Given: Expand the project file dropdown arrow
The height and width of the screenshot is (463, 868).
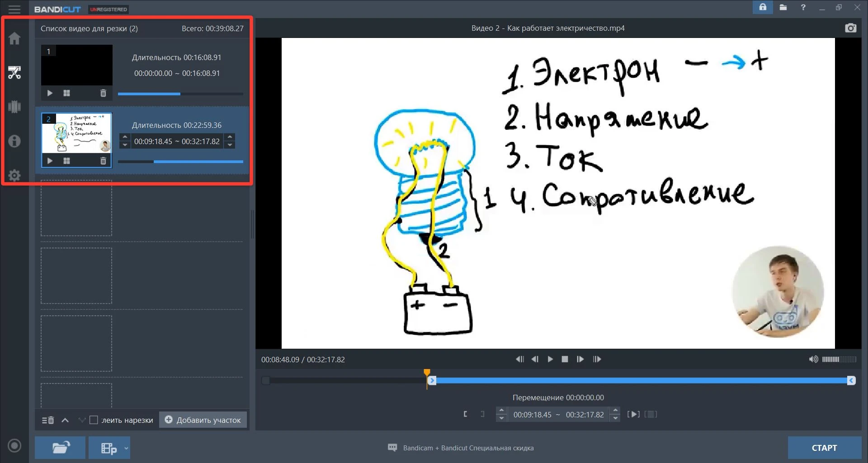Looking at the screenshot, I should pyautogui.click(x=126, y=448).
